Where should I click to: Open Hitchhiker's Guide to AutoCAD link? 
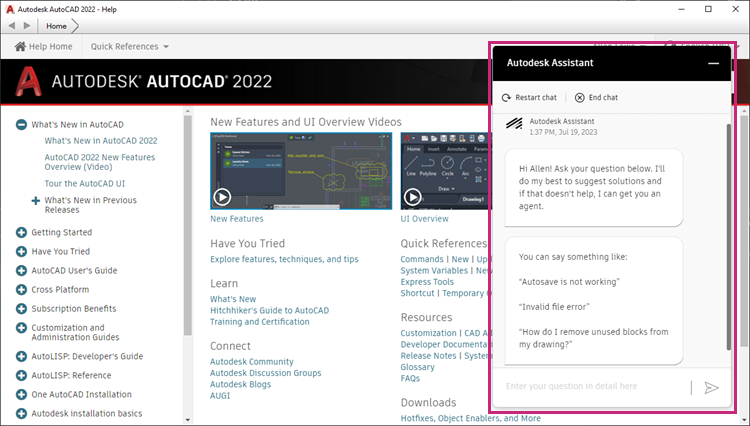pyautogui.click(x=270, y=311)
